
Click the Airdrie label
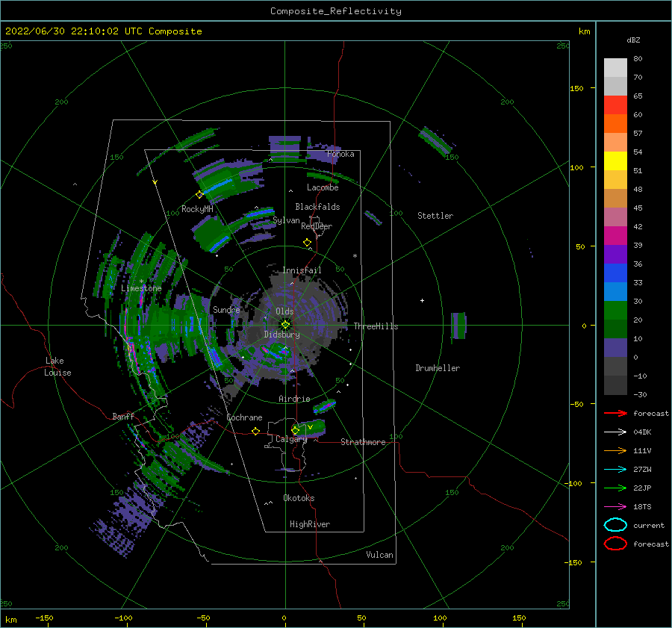coord(294,399)
